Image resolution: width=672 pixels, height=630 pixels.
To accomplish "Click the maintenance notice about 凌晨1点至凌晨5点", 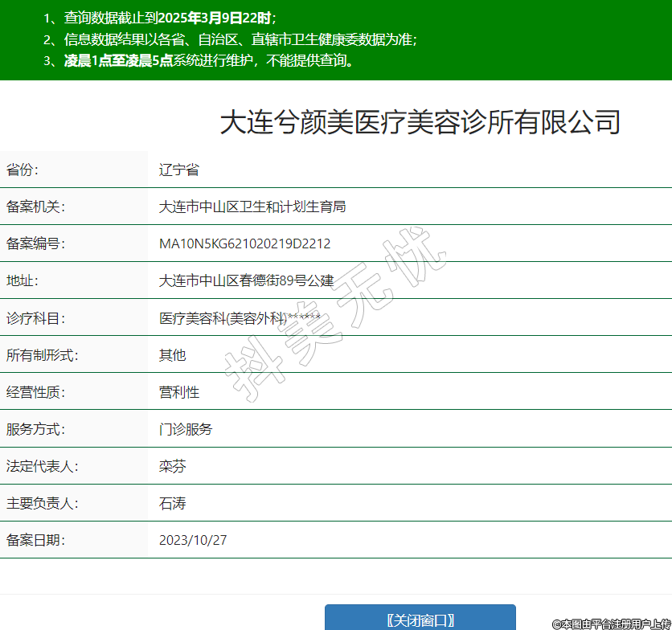I will [209, 60].
